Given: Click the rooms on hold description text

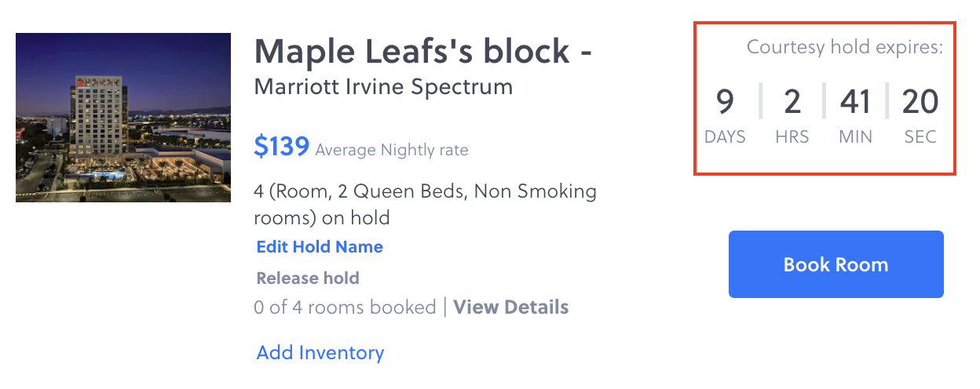Looking at the screenshot, I should coord(425,204).
